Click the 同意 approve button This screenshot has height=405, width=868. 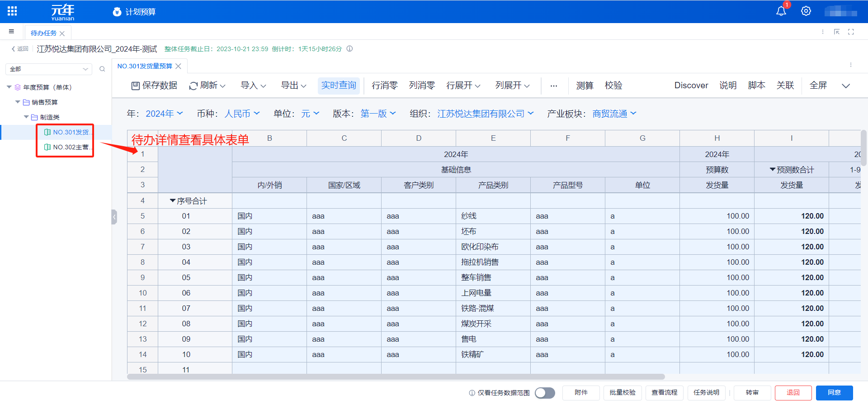click(834, 393)
